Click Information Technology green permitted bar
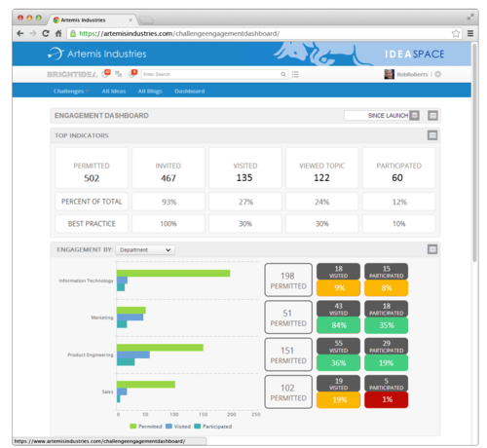487x448 pixels. pos(173,274)
